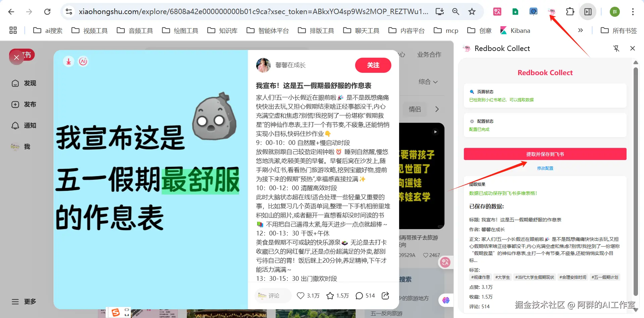
Task: Open the 业务合作 link
Action: point(429,54)
